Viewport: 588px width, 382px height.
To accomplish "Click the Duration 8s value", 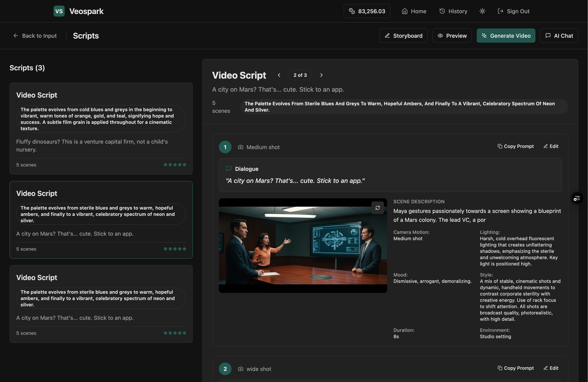I will tap(396, 336).
